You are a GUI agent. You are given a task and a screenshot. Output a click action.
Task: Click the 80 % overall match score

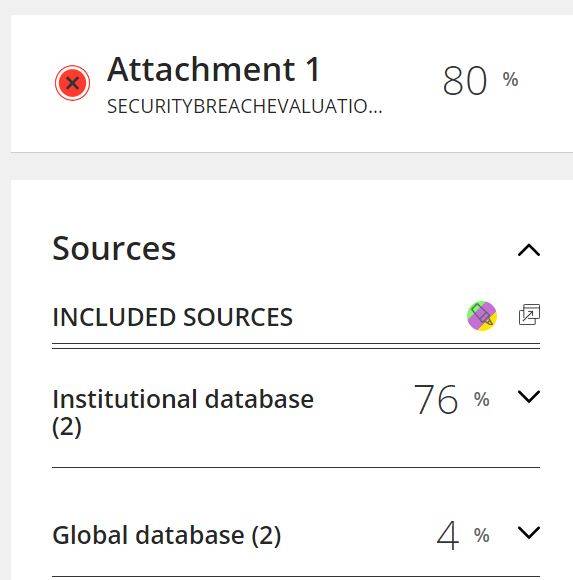[x=480, y=81]
